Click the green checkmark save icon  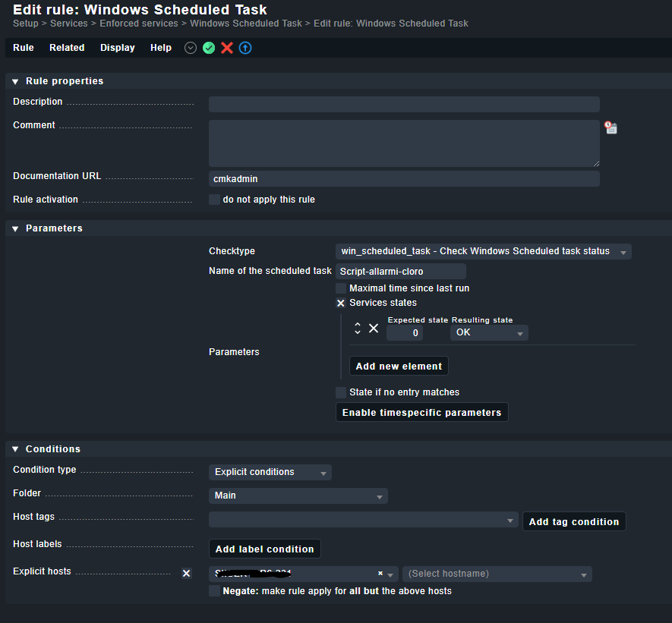(209, 48)
